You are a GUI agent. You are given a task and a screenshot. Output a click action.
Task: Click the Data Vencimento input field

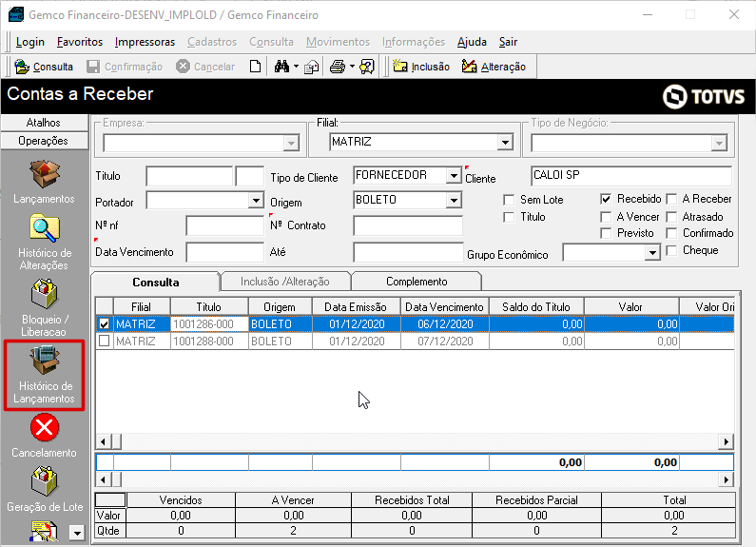224,252
